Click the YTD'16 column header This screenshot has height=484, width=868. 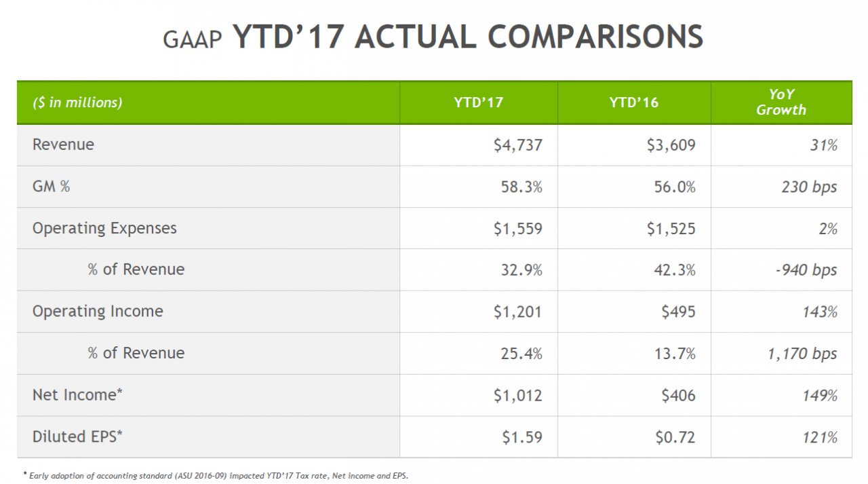[x=633, y=103]
